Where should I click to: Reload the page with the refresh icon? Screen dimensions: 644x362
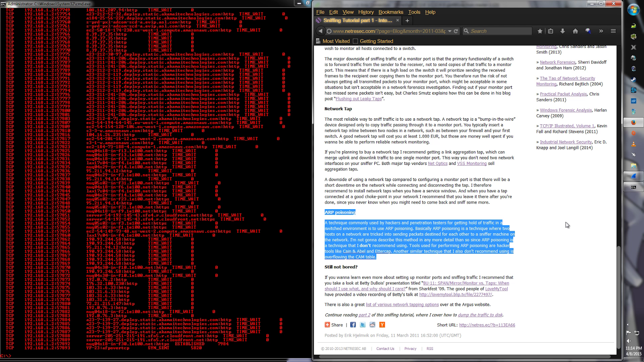456,31
